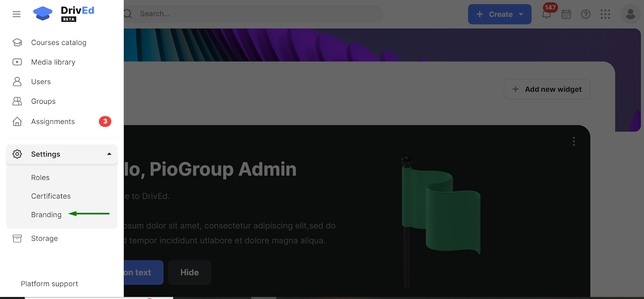644x299 pixels.
Task: Select Branding under Settings
Action: point(46,214)
